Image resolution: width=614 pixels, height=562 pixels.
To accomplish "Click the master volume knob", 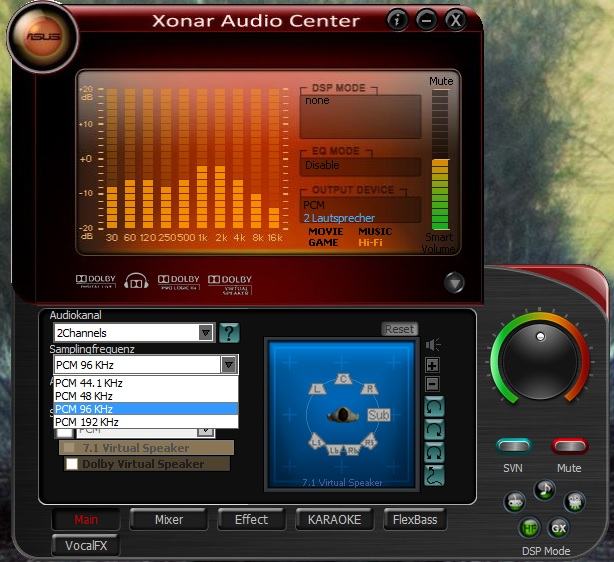I will coord(540,362).
